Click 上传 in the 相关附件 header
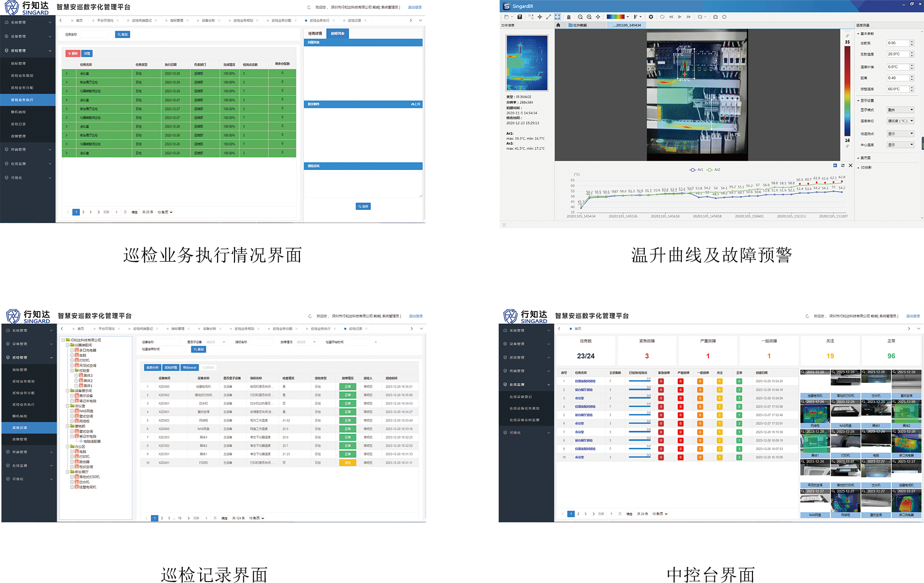The width and height of the screenshot is (924, 583). pyautogui.click(x=416, y=104)
